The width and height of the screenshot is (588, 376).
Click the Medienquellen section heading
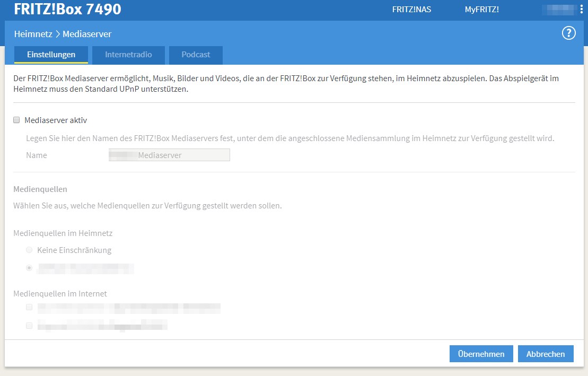tap(40, 189)
